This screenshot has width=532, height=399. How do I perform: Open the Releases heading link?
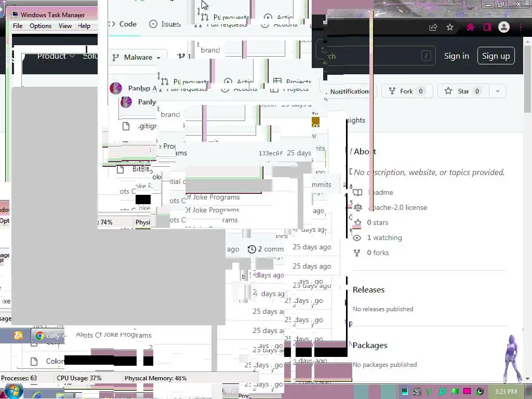coord(368,290)
